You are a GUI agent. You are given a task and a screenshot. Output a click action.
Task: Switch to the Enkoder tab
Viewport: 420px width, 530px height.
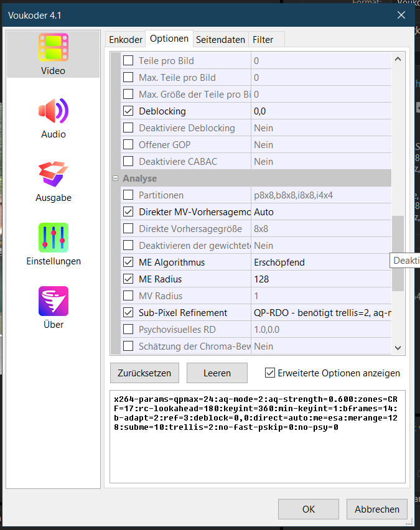[126, 39]
